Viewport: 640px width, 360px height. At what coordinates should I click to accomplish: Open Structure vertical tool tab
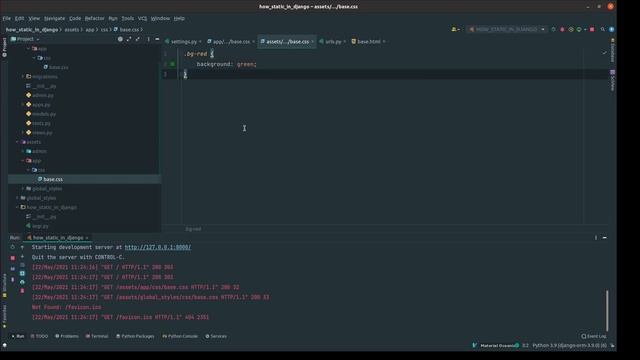point(4,285)
